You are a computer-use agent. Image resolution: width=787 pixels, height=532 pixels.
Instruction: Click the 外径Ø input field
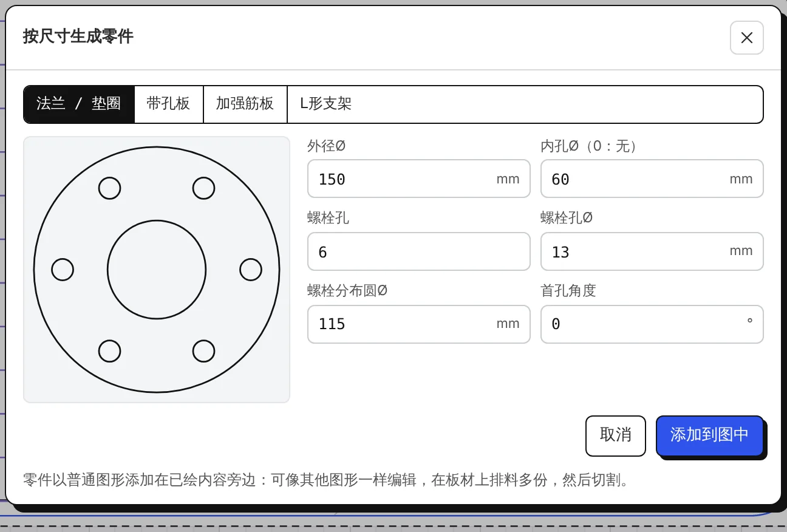coord(418,179)
